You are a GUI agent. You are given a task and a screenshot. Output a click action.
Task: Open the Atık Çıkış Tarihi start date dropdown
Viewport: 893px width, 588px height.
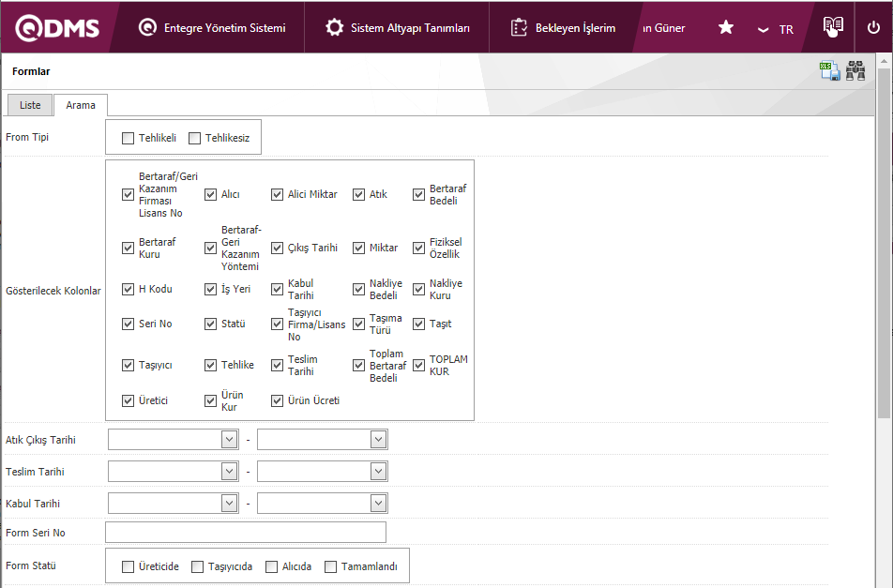(x=229, y=440)
